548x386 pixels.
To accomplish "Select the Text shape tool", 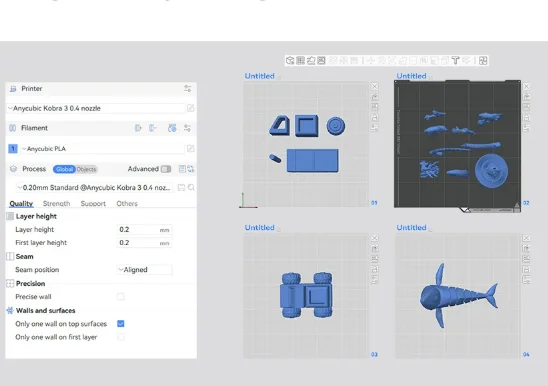I will pos(455,60).
